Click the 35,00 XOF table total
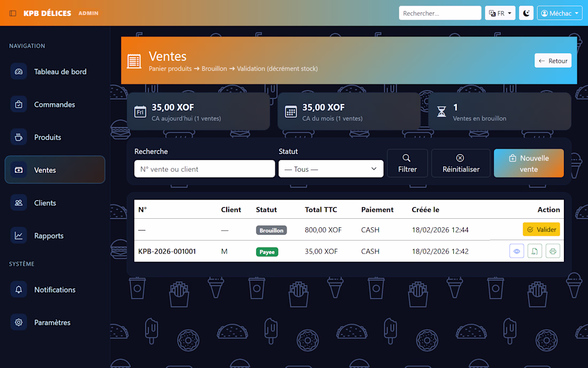This screenshot has width=588, height=368. 321,251
